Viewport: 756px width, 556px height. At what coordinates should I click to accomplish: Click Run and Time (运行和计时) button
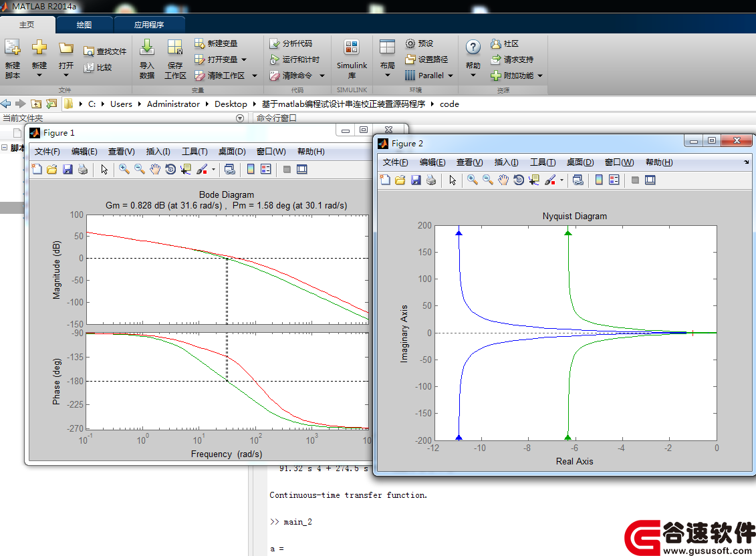[295, 59]
